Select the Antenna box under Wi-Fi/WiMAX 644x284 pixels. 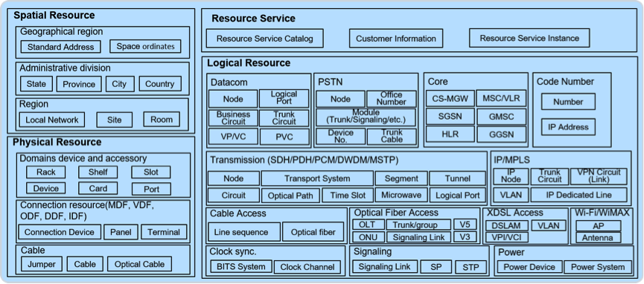(x=598, y=238)
